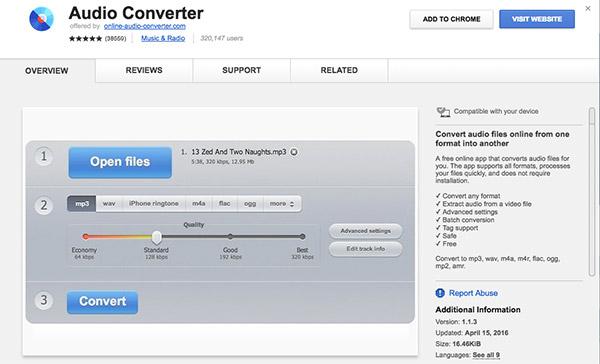The height and width of the screenshot is (364, 600).
Task: Set quality slider to Best point
Action: click(x=303, y=237)
